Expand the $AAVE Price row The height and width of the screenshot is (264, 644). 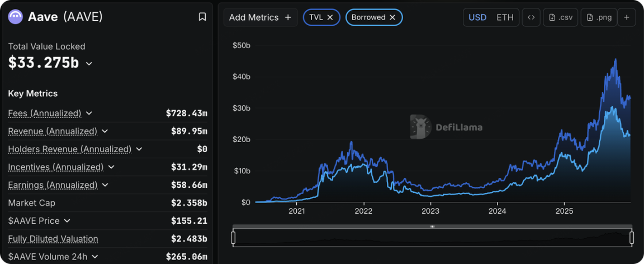coord(67,221)
